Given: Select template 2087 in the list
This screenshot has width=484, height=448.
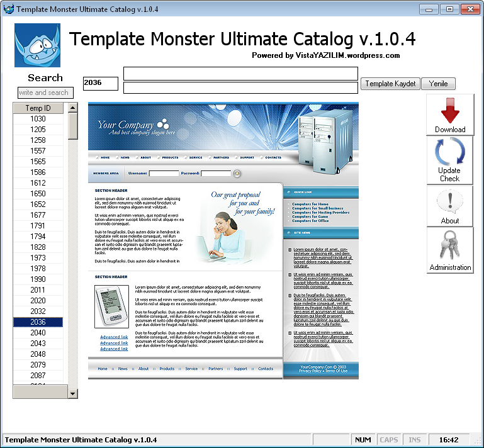Looking at the screenshot, I should 38,376.
